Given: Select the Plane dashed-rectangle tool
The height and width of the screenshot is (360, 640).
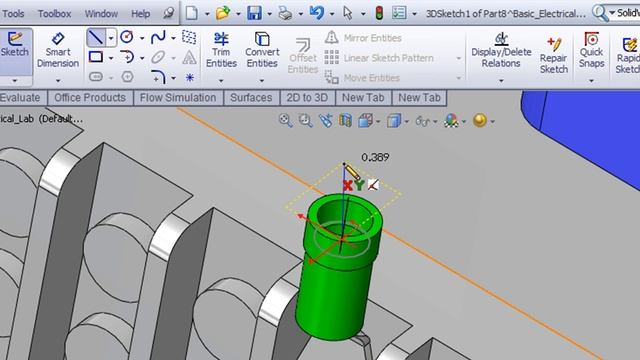Looking at the screenshot, I should click(x=189, y=37).
